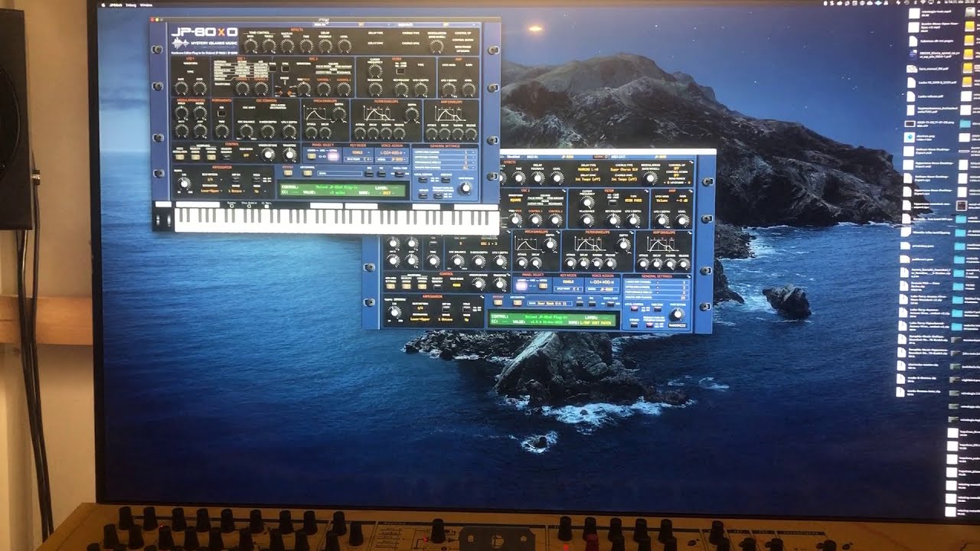Click green LCD display in front window
Image resolution: width=980 pixels, height=551 pixels.
343,190
